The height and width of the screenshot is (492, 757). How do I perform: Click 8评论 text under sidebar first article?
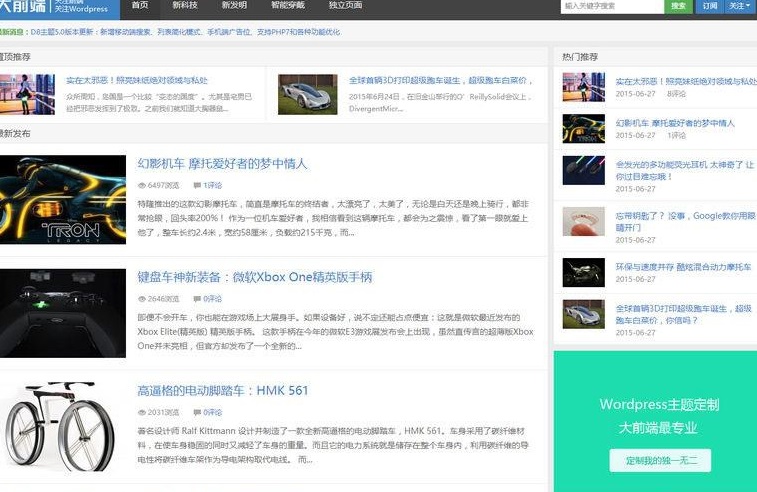(x=676, y=94)
